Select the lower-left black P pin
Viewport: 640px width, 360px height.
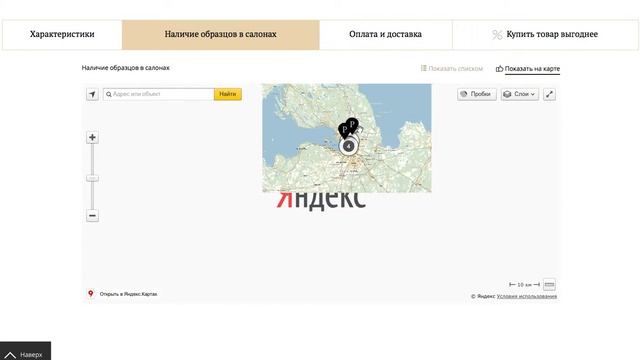tap(344, 131)
